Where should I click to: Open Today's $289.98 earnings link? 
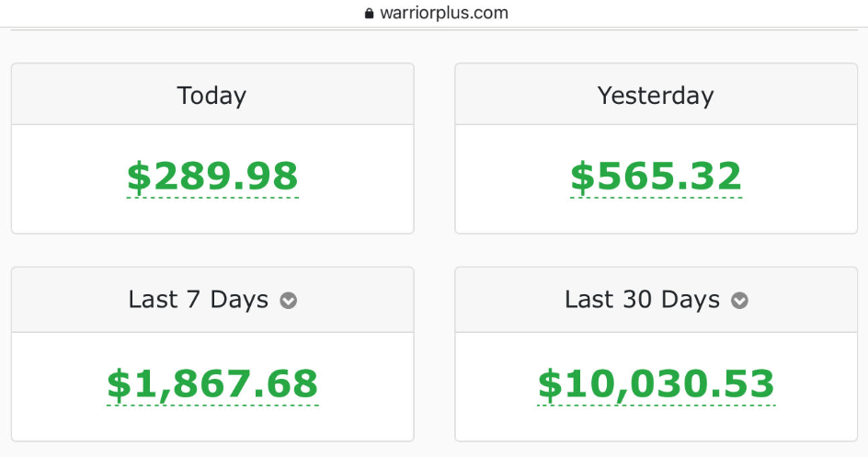[x=212, y=177]
